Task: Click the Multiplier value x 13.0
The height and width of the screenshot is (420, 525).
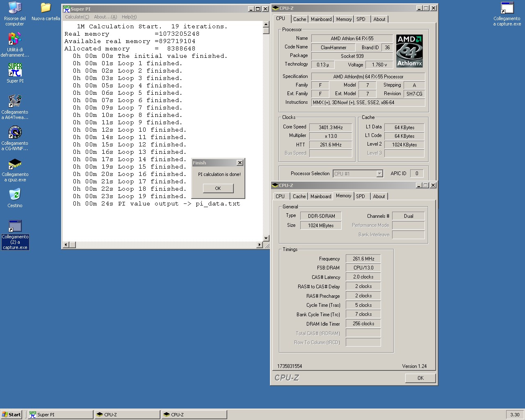Action: point(331,136)
